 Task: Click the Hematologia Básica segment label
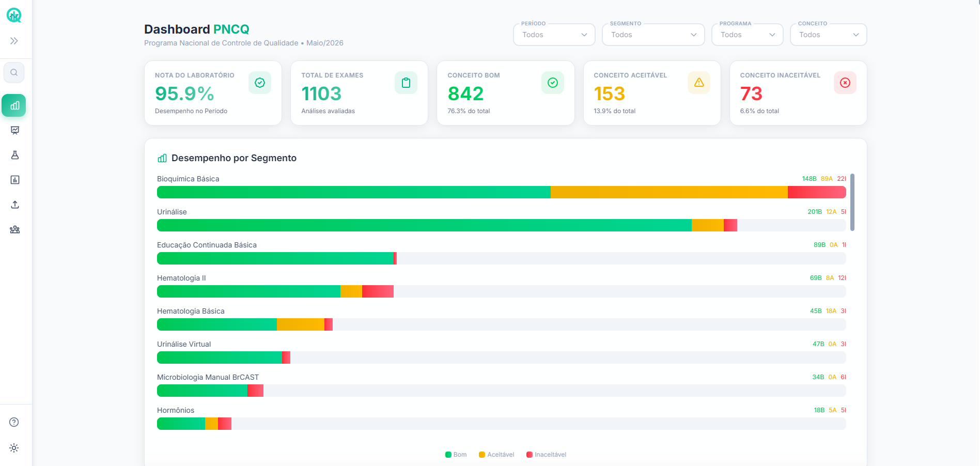(191, 311)
